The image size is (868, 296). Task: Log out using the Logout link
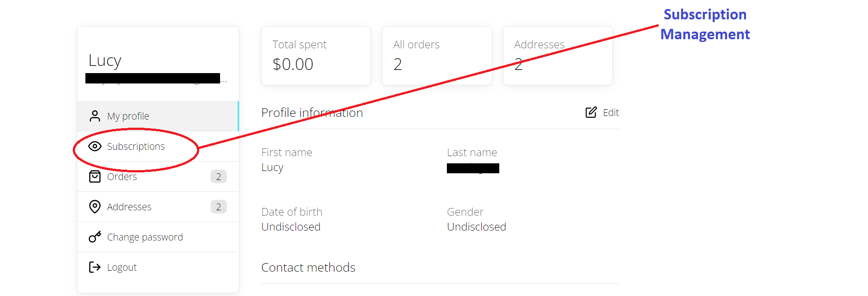pyautogui.click(x=158, y=267)
